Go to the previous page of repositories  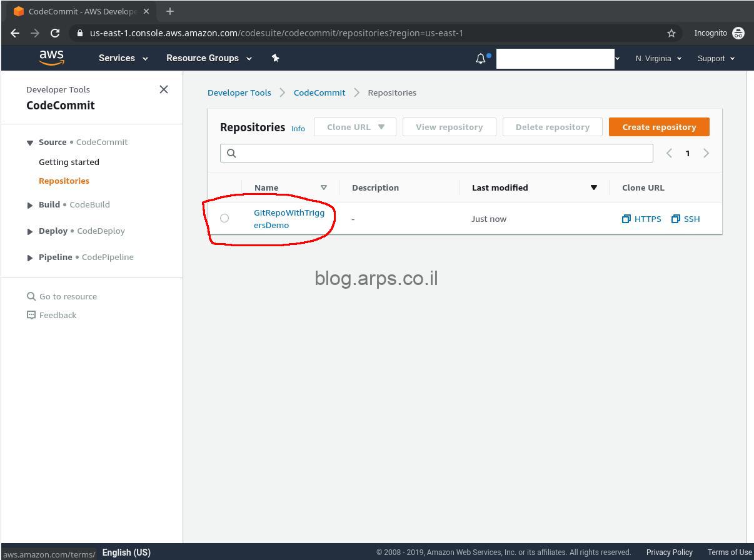[669, 153]
